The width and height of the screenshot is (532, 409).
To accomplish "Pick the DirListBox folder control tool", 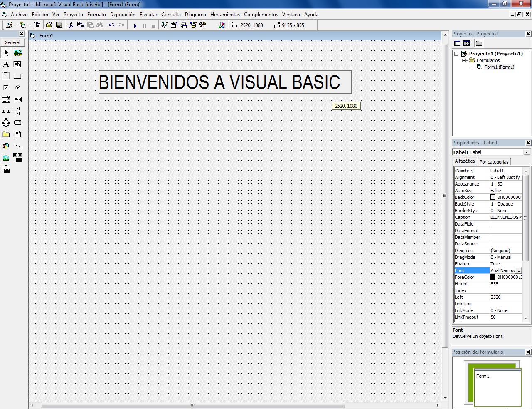I will click(6, 134).
